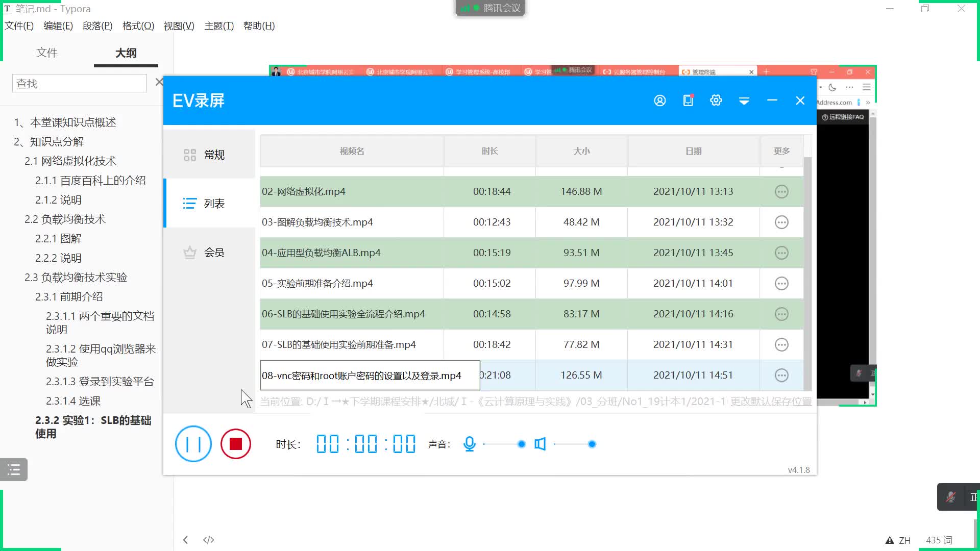Switch Typora sidebar to 大纲 tab

(126, 53)
